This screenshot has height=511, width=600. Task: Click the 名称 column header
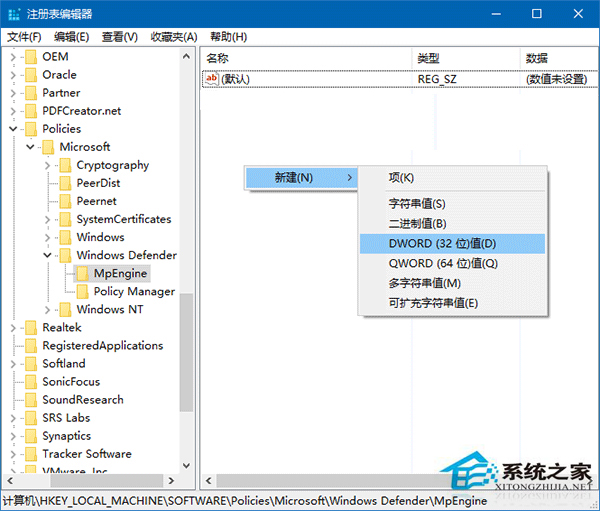pos(306,59)
